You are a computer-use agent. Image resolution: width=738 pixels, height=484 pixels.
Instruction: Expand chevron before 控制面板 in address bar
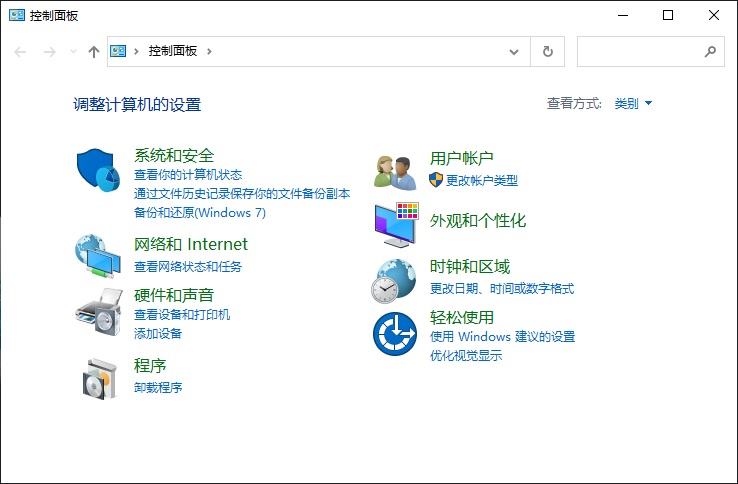[x=136, y=51]
